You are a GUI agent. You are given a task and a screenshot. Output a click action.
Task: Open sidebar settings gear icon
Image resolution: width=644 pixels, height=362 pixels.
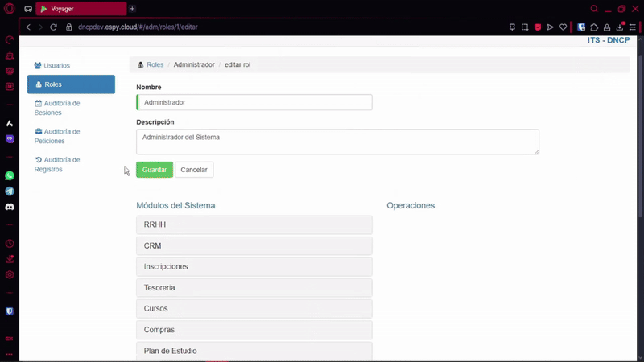pos(10,274)
